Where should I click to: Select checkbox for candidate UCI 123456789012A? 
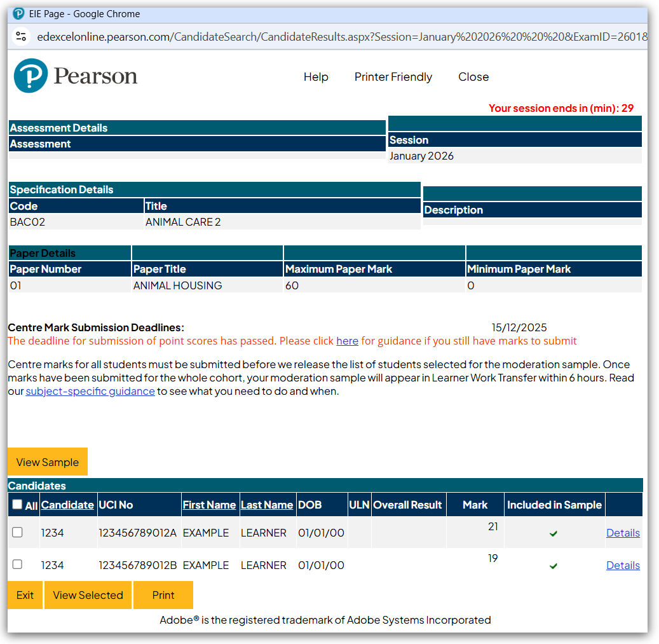[17, 533]
